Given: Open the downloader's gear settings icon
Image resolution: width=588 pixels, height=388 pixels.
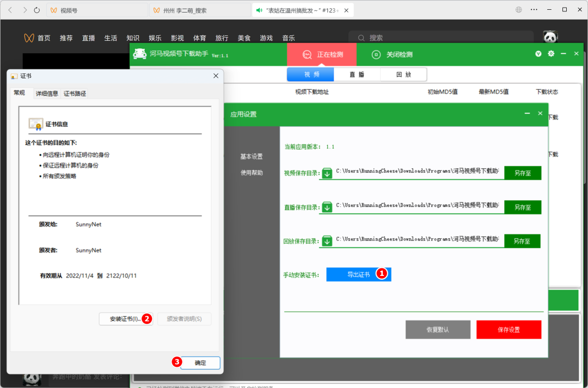Looking at the screenshot, I should click(551, 54).
